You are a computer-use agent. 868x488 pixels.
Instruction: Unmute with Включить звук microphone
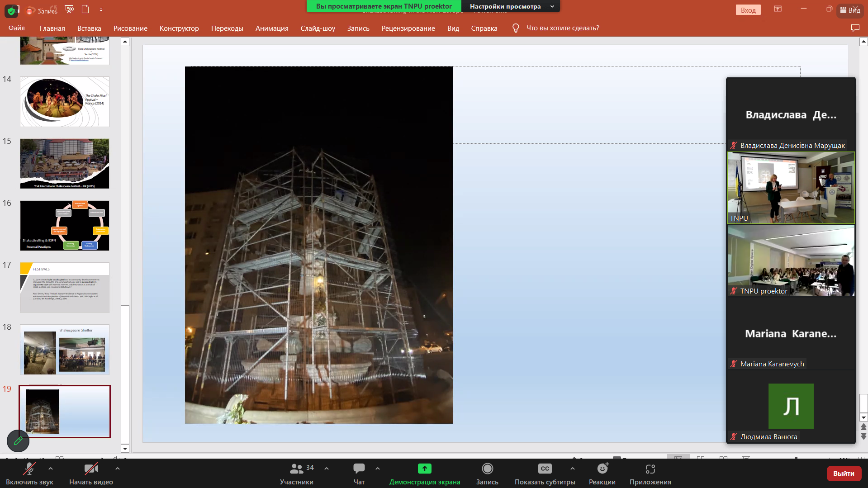[x=29, y=473]
